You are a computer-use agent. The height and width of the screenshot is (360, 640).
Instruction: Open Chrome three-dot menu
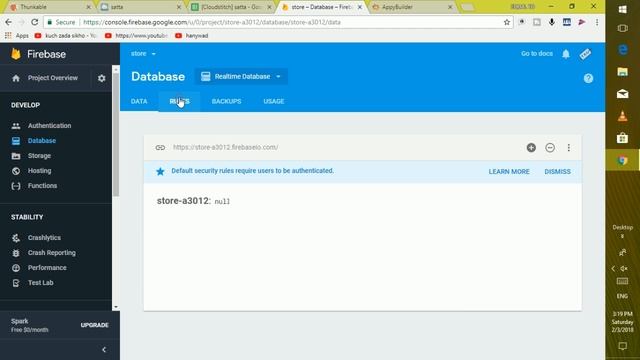(597, 22)
